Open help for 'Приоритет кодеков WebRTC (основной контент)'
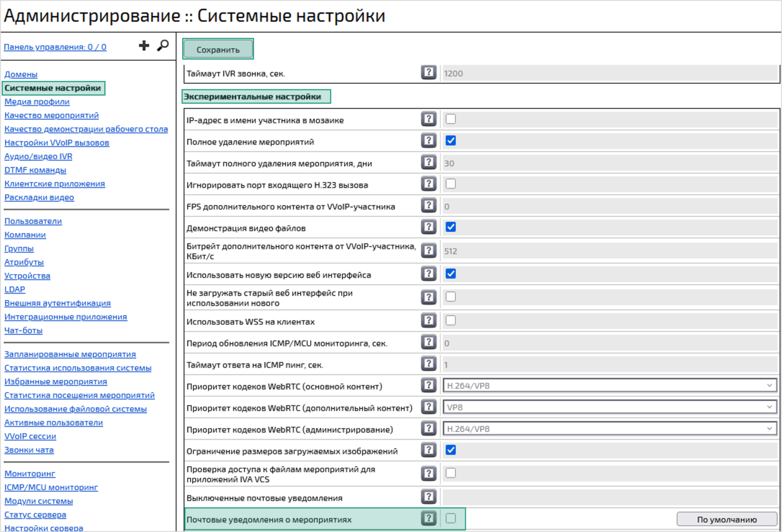 click(x=428, y=385)
